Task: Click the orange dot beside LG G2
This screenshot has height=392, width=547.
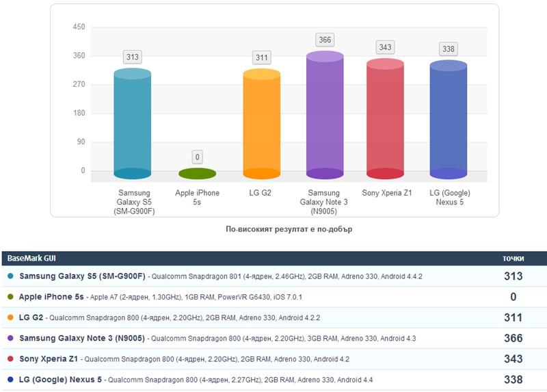Action: 10,317
